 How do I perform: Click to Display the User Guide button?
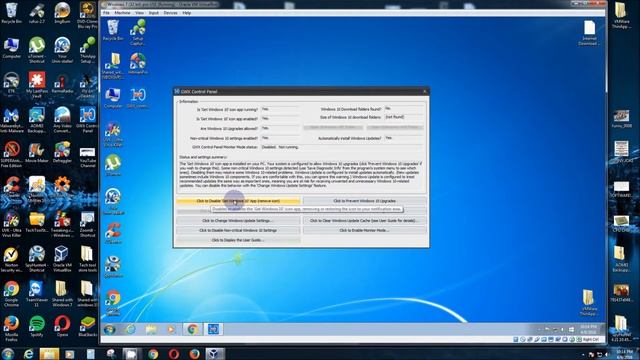pos(238,240)
